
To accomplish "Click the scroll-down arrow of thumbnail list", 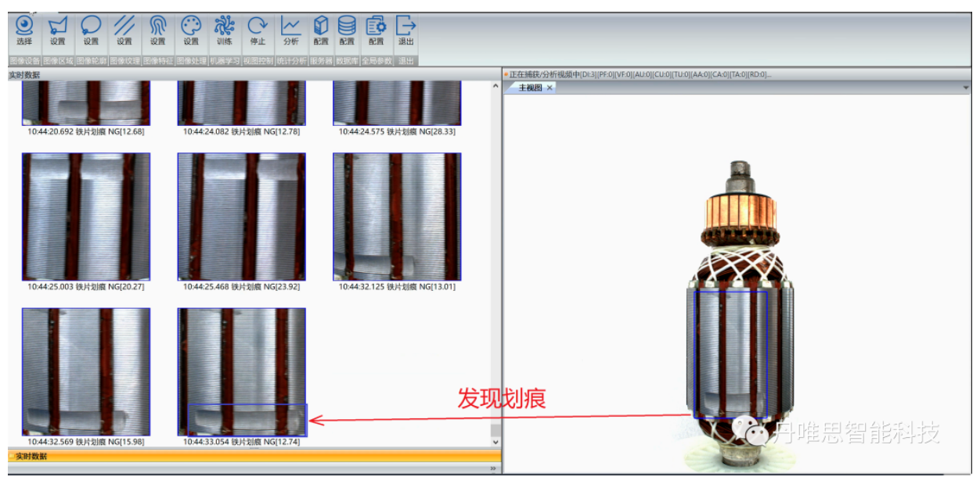I will tap(494, 443).
